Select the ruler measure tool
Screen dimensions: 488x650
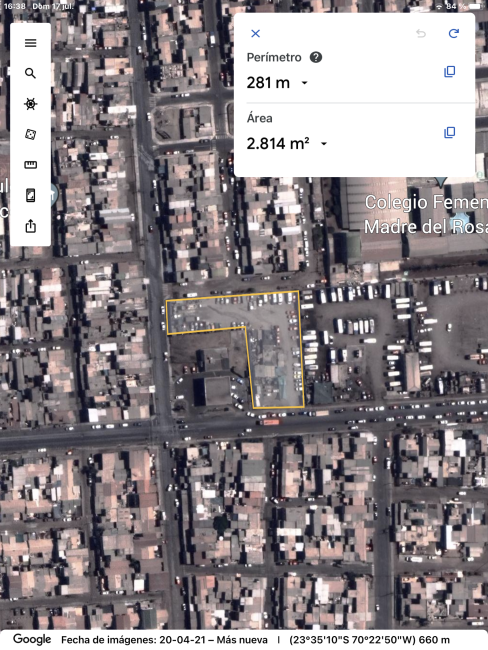[30, 165]
